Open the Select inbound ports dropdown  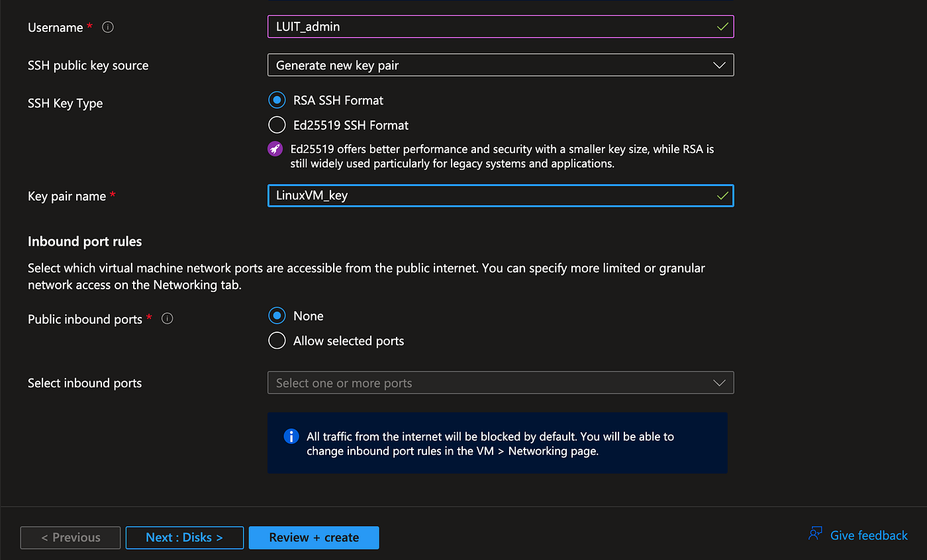coord(501,383)
